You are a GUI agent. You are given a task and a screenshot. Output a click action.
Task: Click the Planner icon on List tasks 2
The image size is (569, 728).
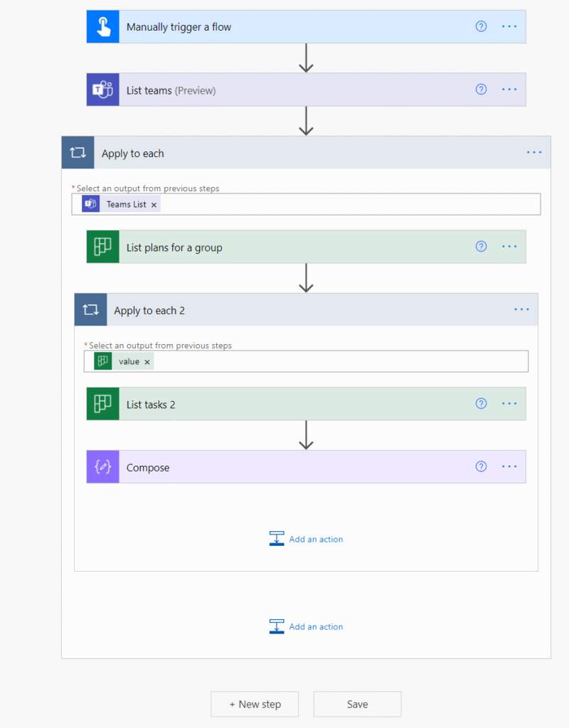coord(103,404)
